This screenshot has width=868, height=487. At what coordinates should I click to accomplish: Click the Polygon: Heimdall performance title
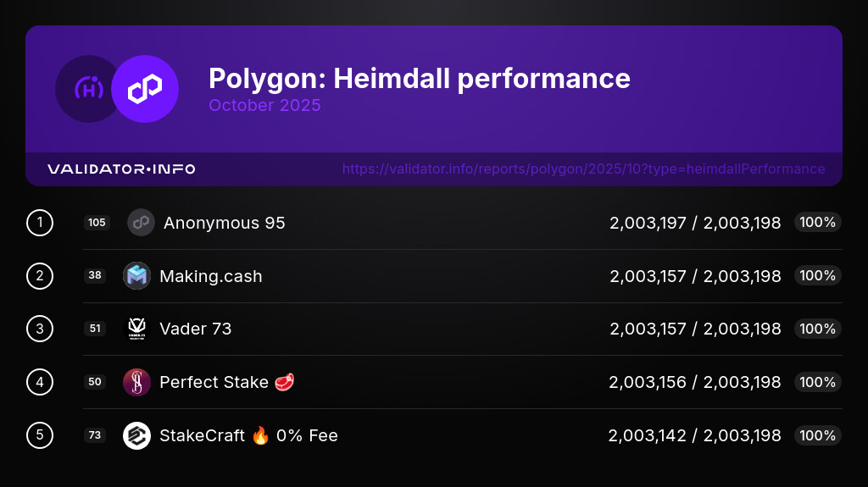point(419,79)
